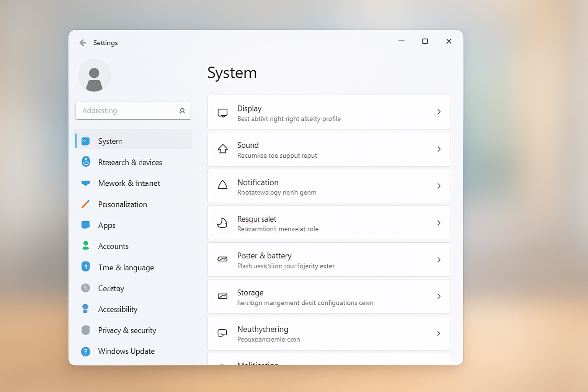Open the Resqur salet card

tap(329, 223)
